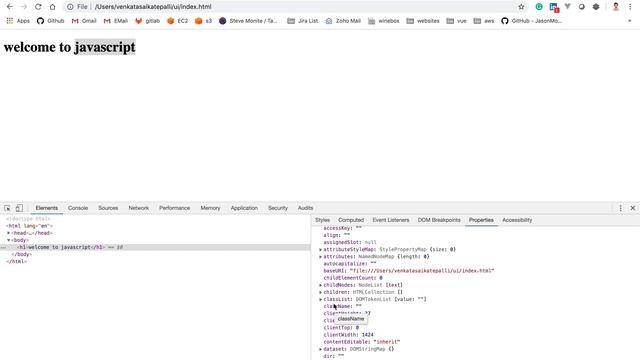This screenshot has width=640, height=360.
Task: Collapse the body element node
Action: coord(9,240)
